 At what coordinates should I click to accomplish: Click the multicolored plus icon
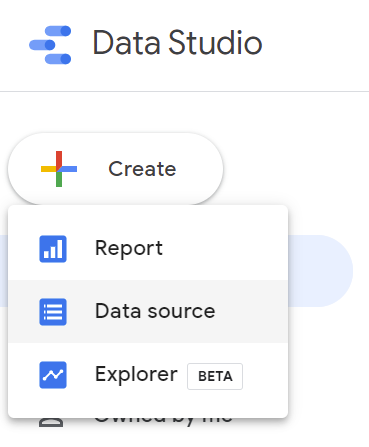tap(59, 169)
